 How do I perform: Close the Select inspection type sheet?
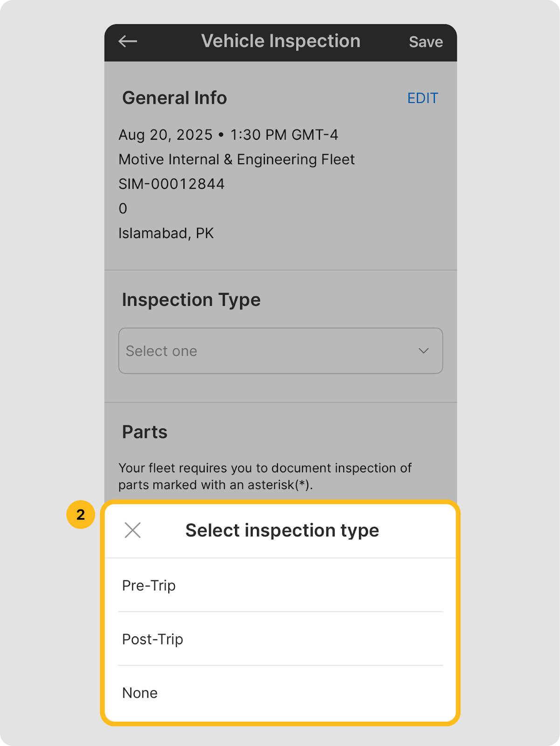tap(133, 530)
